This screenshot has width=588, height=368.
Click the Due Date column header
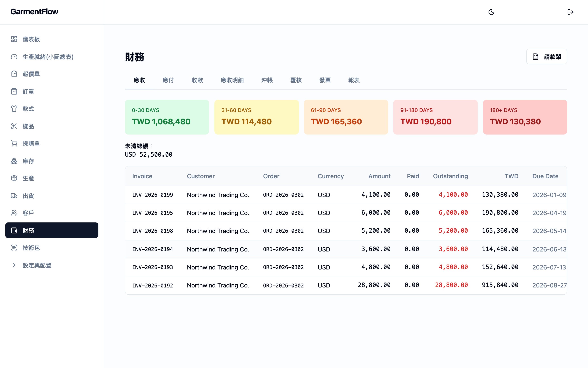545,176
